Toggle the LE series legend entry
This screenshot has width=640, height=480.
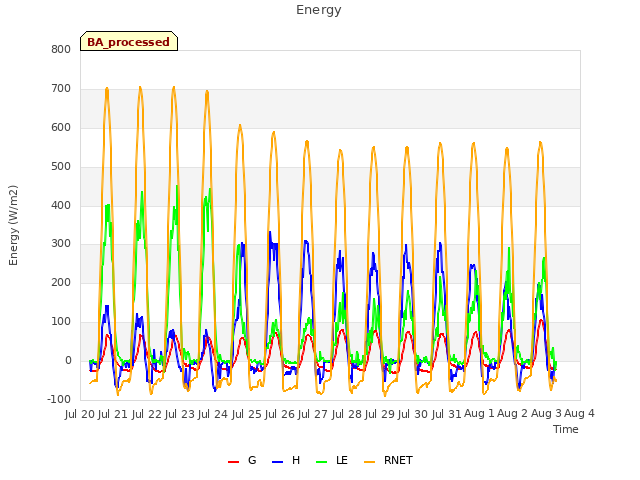click(332, 460)
